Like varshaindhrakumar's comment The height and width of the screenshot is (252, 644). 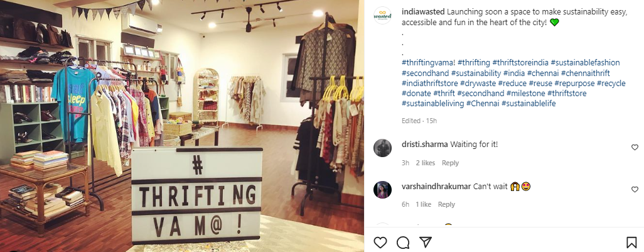pyautogui.click(x=635, y=190)
